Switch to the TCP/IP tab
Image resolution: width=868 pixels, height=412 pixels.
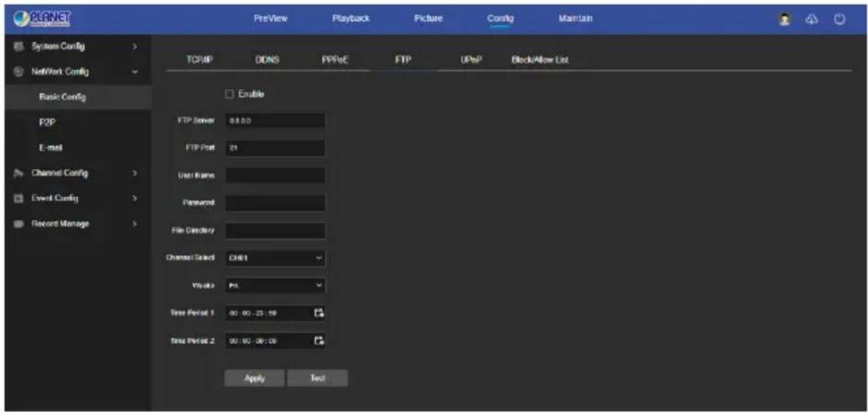[x=200, y=61]
